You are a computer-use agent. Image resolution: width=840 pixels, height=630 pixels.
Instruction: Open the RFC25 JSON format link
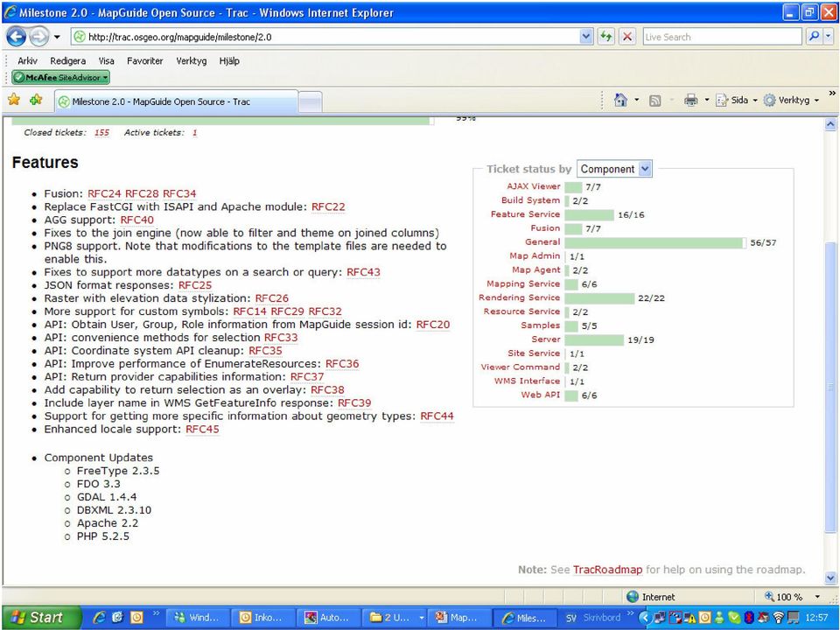195,285
